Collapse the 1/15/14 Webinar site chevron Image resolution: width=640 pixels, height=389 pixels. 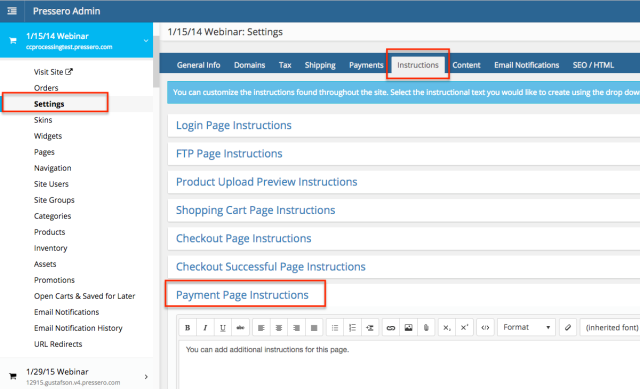click(146, 40)
